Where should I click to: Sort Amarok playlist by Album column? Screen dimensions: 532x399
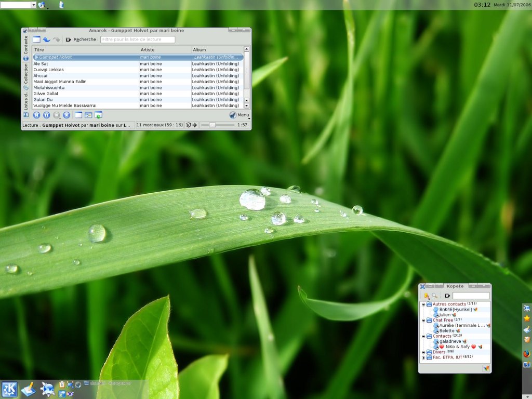(218, 49)
